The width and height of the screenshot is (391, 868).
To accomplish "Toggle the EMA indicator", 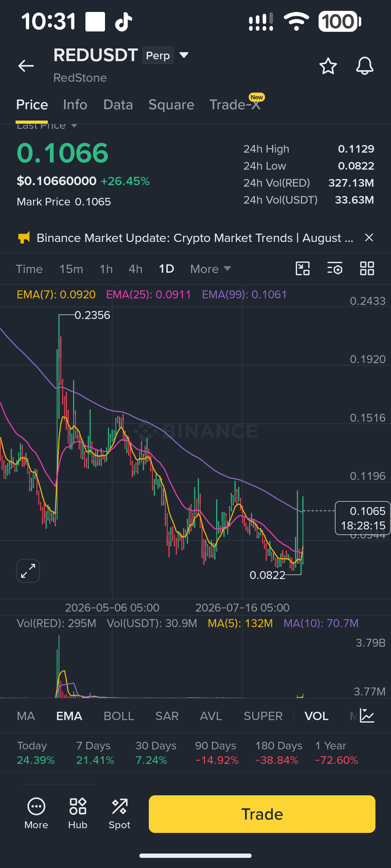I will [69, 716].
